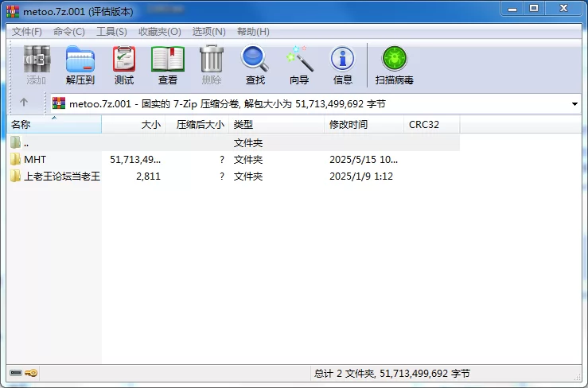
Task: Sort by the 名称 column header
Action: click(x=54, y=125)
